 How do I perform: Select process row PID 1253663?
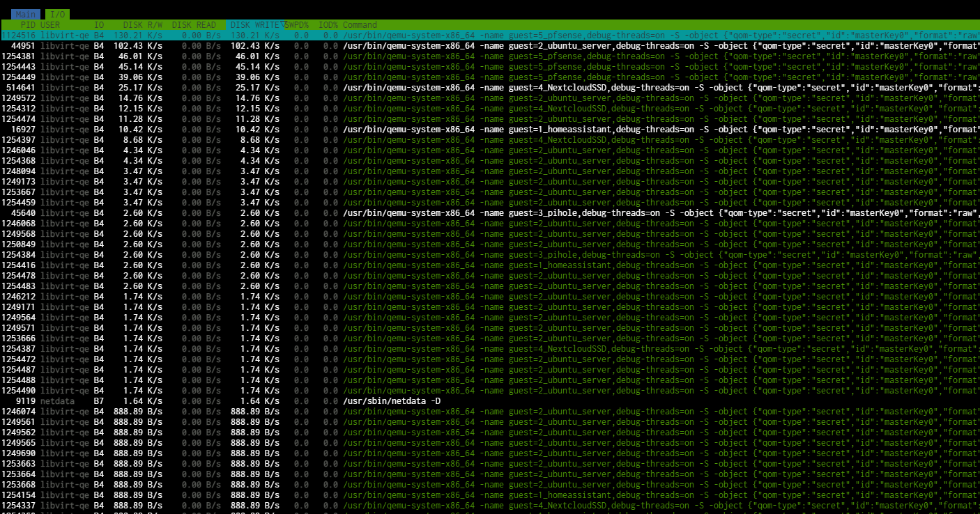tap(490, 464)
